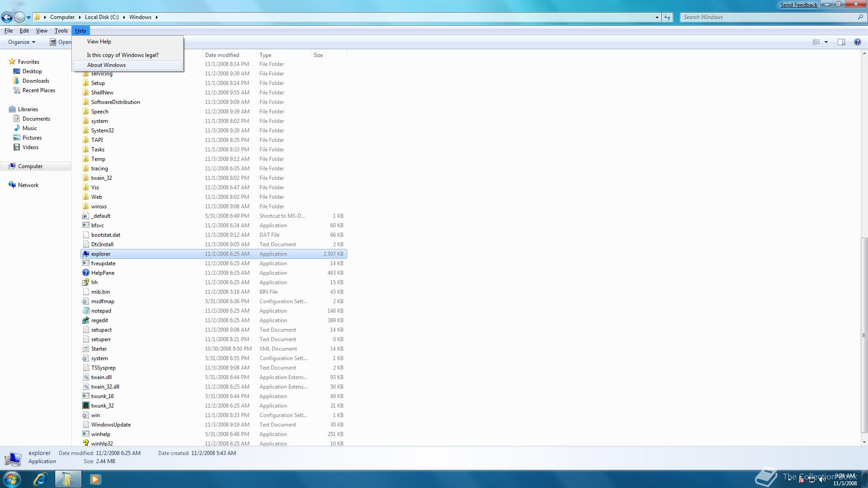Click Local Disk (C:) in address bar
Image resolution: width=868 pixels, height=488 pixels.
[x=102, y=17]
